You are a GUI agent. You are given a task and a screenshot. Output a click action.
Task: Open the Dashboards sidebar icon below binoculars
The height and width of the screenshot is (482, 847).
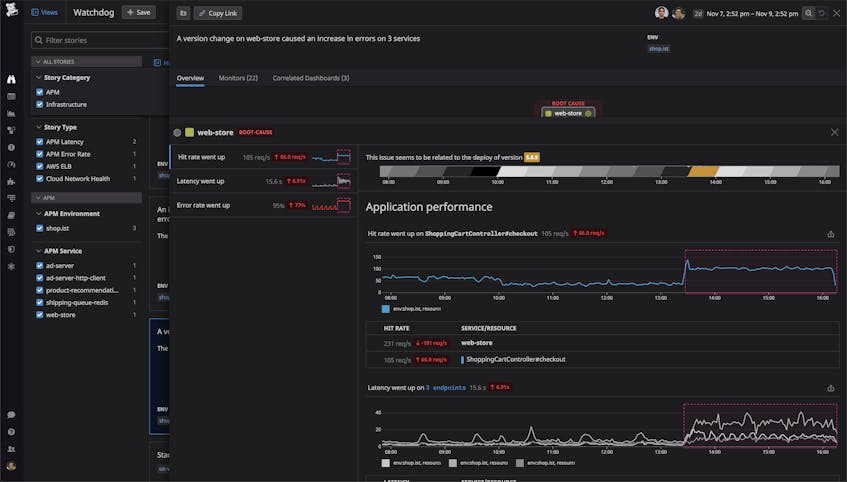pyautogui.click(x=11, y=97)
